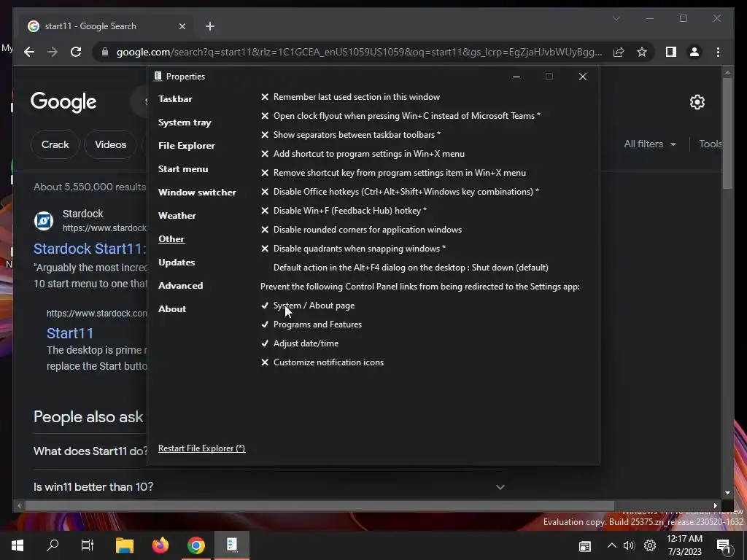Click the Chrome address bar URL
The width and height of the screenshot is (747, 560).
(359, 52)
